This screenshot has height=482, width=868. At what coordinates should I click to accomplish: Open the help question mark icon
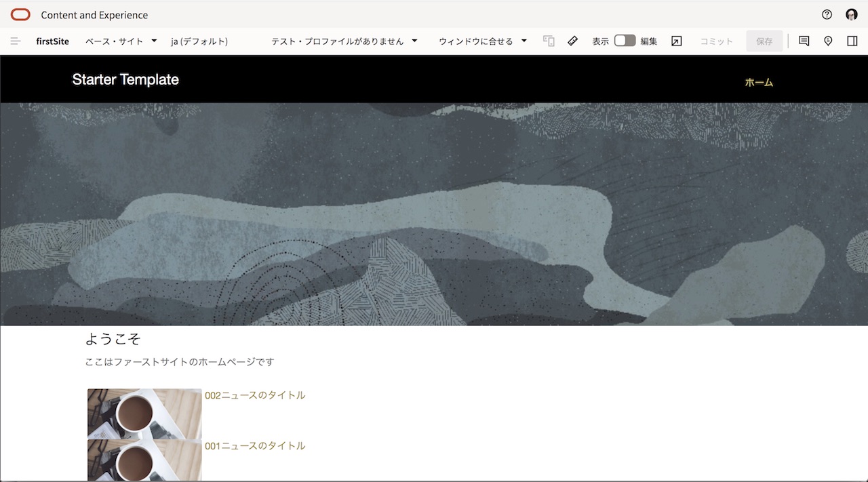click(x=827, y=15)
